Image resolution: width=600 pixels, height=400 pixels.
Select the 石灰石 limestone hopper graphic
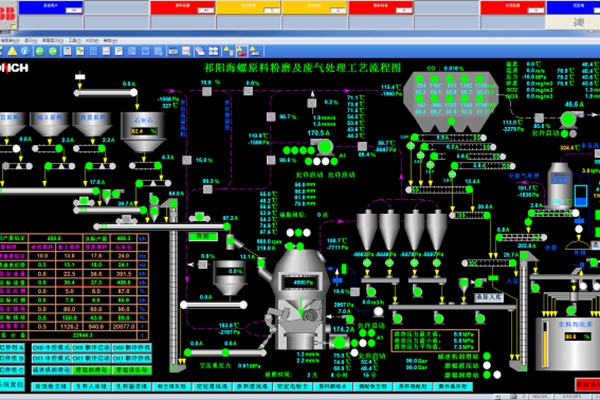pos(143,132)
